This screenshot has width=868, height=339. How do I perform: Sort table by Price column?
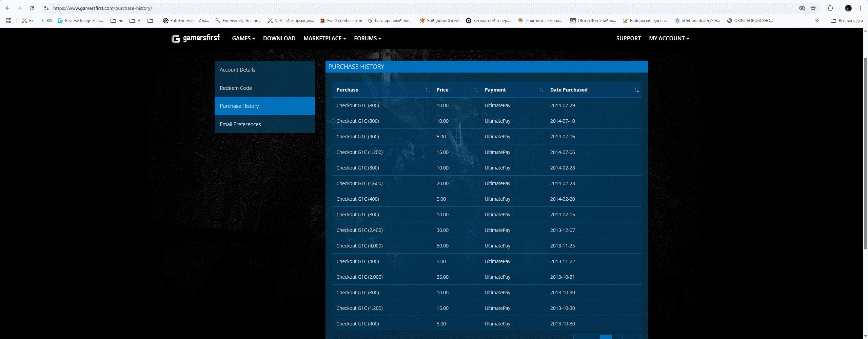point(457,90)
